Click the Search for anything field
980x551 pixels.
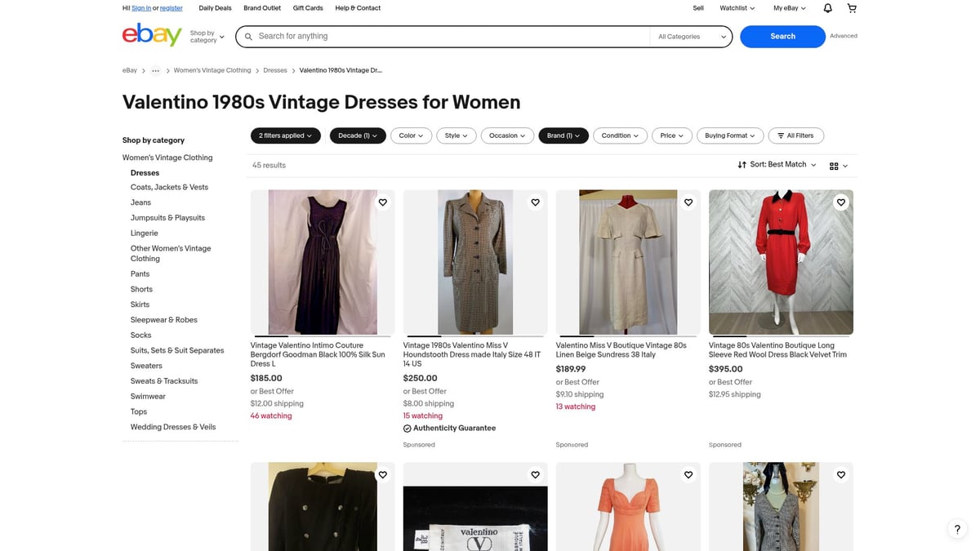pos(453,37)
